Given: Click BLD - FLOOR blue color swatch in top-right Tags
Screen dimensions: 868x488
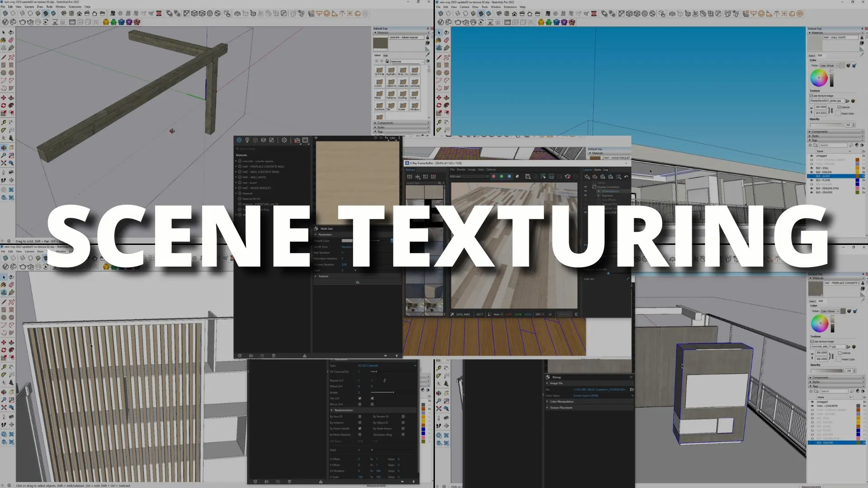Looking at the screenshot, I should pyautogui.click(x=857, y=180).
